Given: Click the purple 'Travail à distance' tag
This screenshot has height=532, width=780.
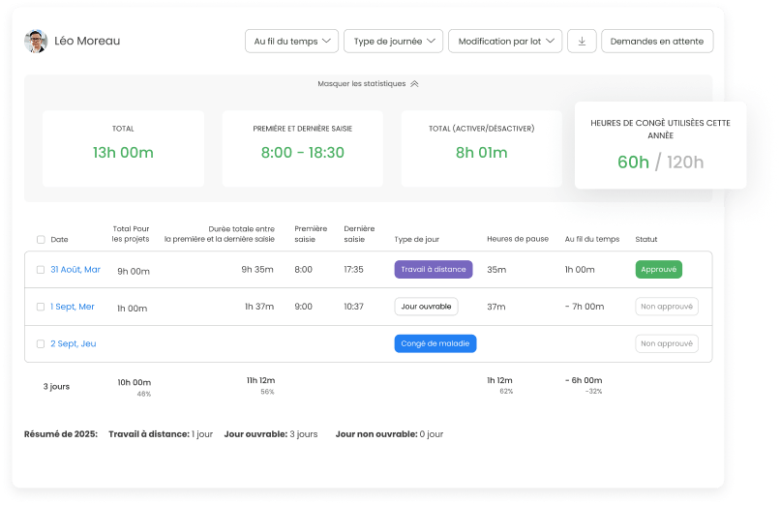Looking at the screenshot, I should click(x=434, y=270).
